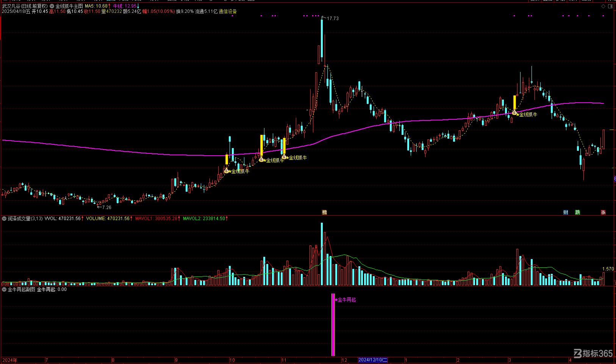Click the 流通5.11亿 float value
616x364 pixels.
point(206,12)
